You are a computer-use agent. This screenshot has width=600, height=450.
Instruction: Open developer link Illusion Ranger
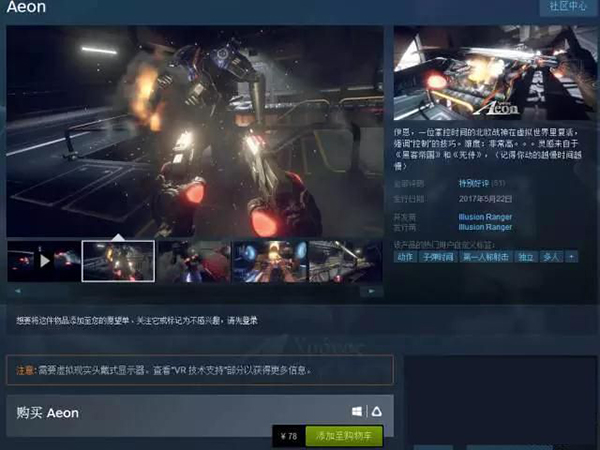(x=485, y=217)
